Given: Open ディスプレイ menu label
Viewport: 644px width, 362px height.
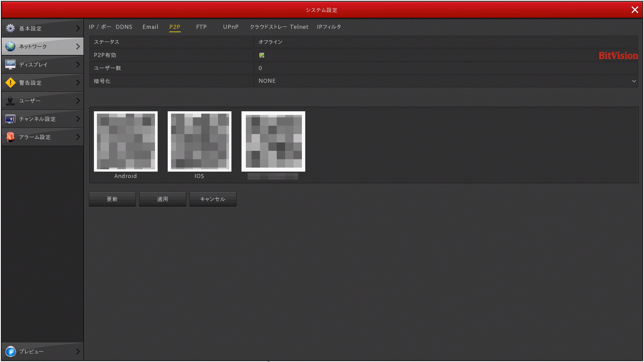Looking at the screenshot, I should 33,65.
